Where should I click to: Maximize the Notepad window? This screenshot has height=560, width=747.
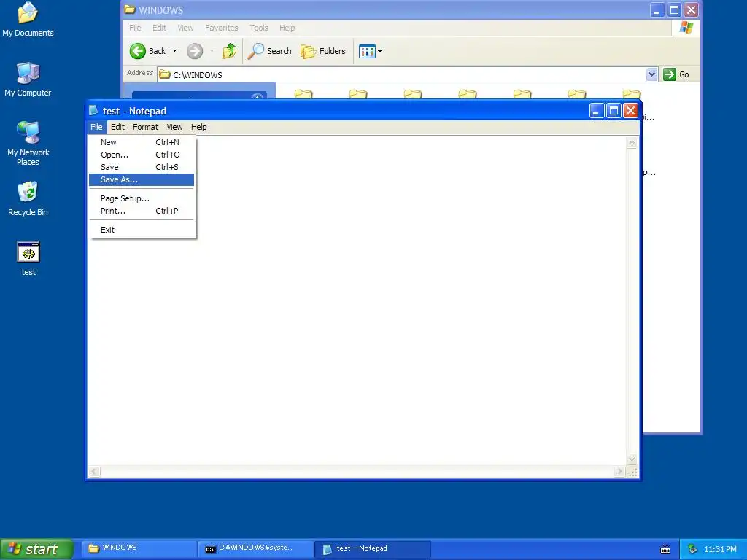[x=614, y=111]
